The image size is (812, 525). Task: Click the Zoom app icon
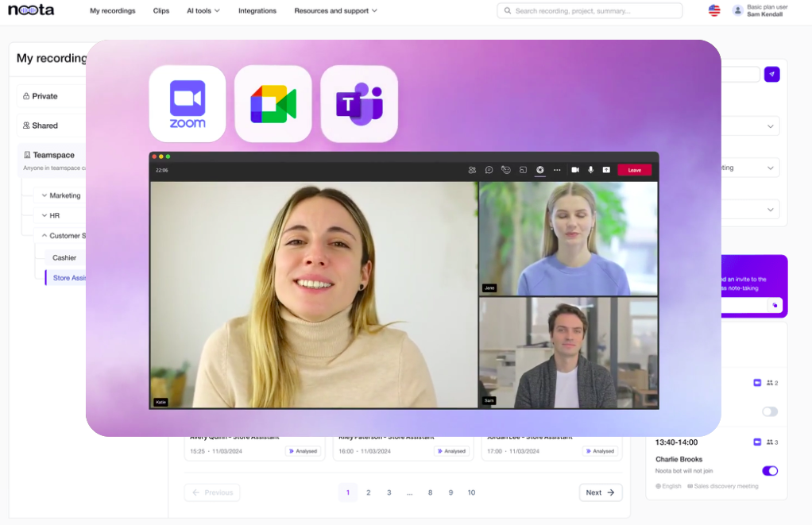(x=188, y=104)
